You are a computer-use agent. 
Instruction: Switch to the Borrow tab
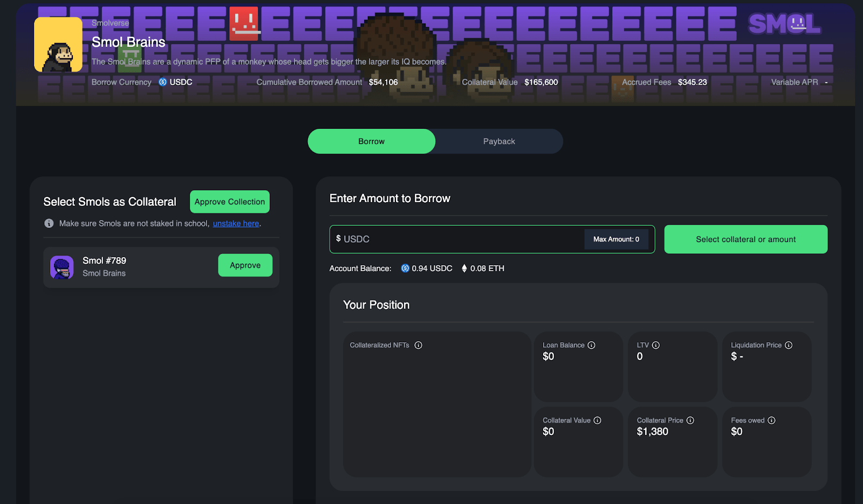point(372,141)
